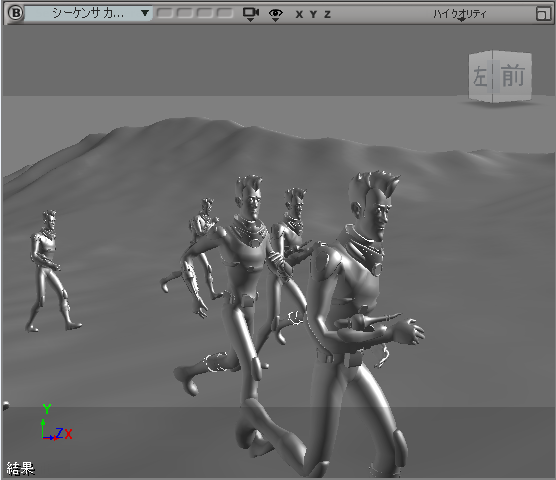Click the 結果 label in viewport corner

click(21, 469)
